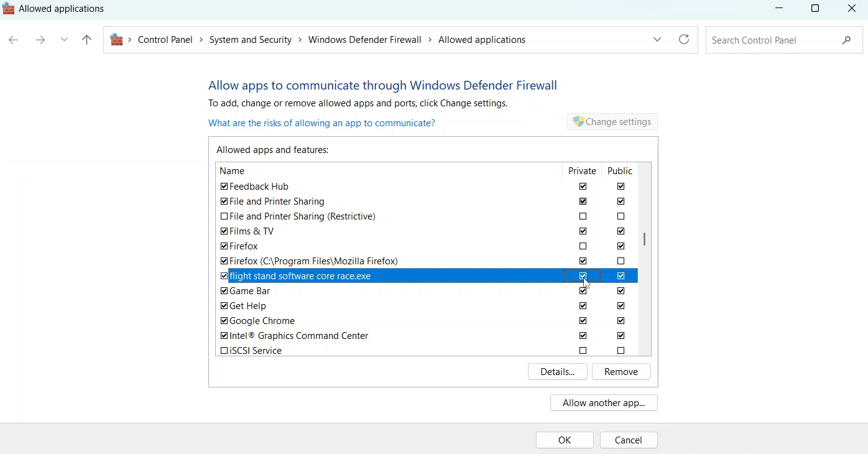The height and width of the screenshot is (454, 868).
Task: Enable Private access for Firefox
Action: click(583, 246)
